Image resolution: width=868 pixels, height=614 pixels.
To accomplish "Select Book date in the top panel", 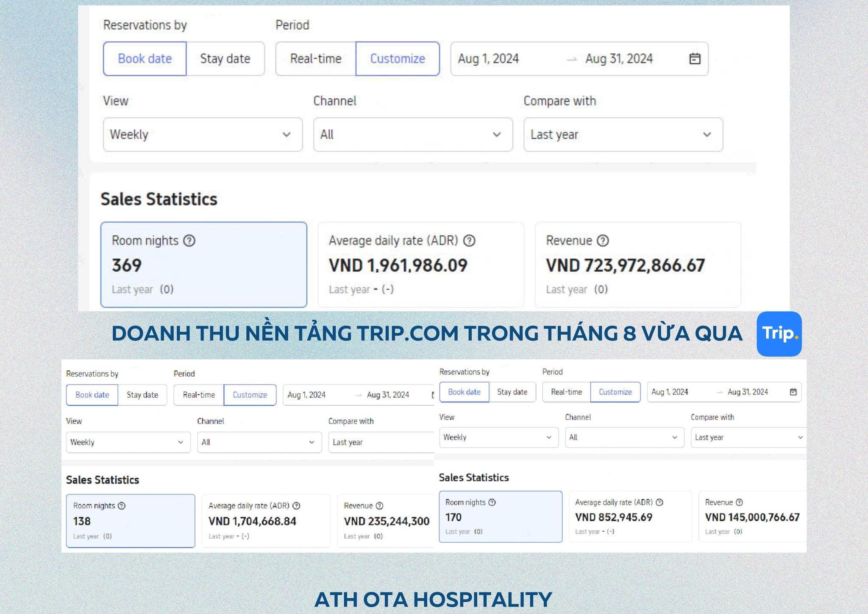I will tap(145, 59).
